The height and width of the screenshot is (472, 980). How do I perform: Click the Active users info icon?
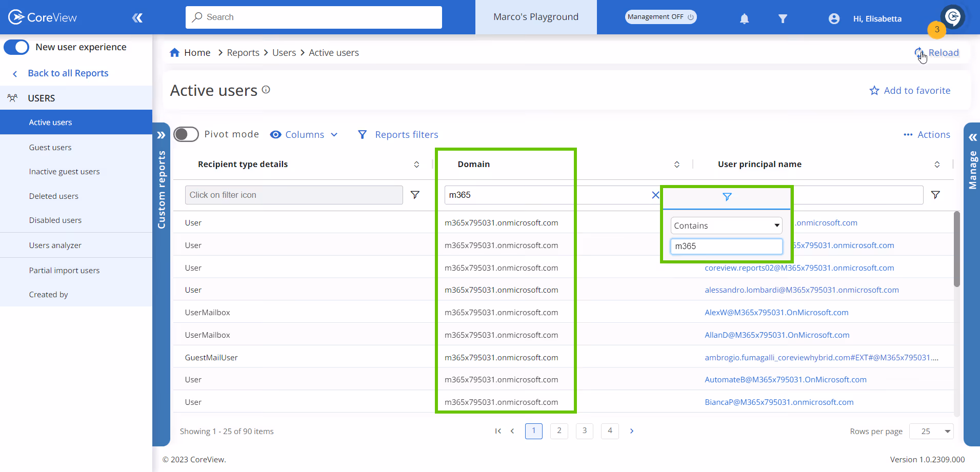(266, 90)
